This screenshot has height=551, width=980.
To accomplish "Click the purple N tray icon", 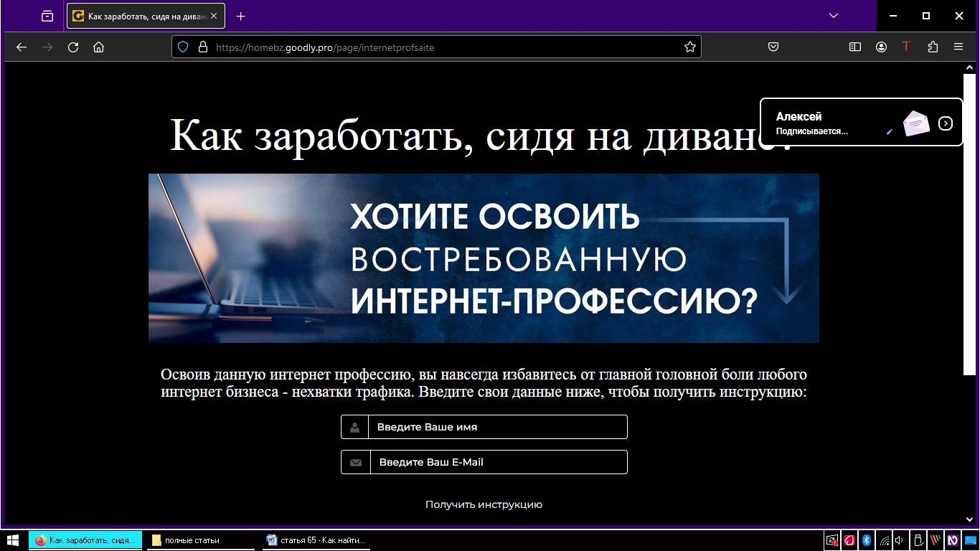I will click(952, 540).
